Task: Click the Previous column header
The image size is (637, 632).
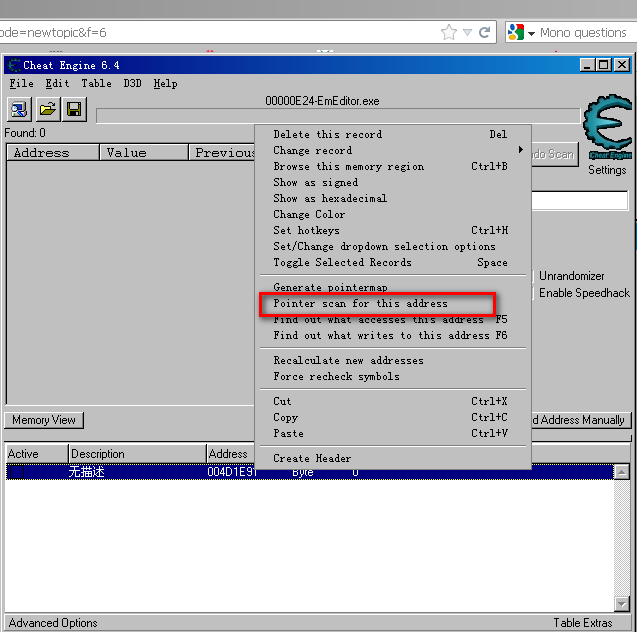Action: (222, 153)
